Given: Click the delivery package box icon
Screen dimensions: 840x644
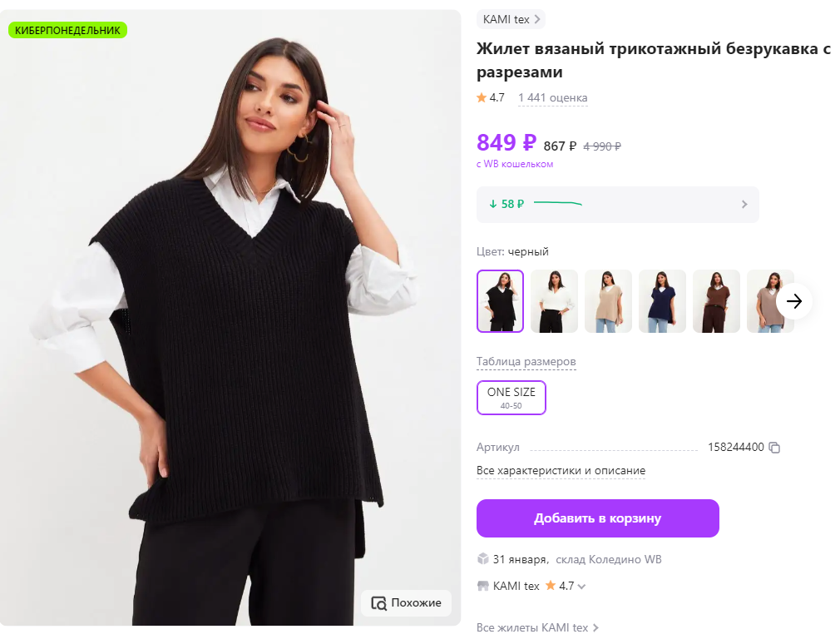Looking at the screenshot, I should click(482, 558).
